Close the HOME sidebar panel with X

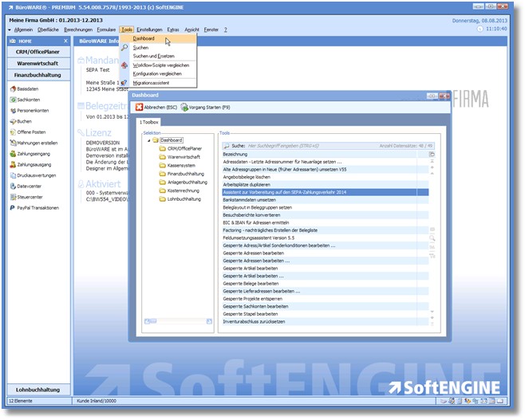(x=65, y=40)
